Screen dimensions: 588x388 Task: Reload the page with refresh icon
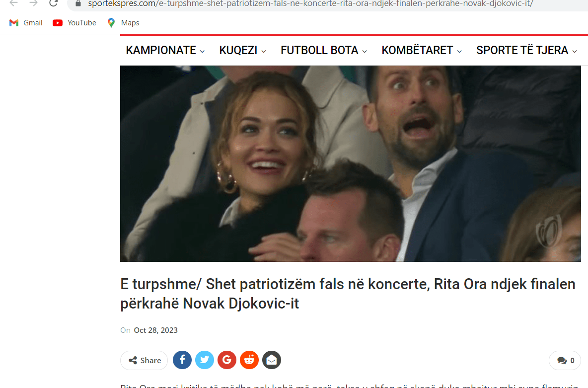[x=53, y=3]
